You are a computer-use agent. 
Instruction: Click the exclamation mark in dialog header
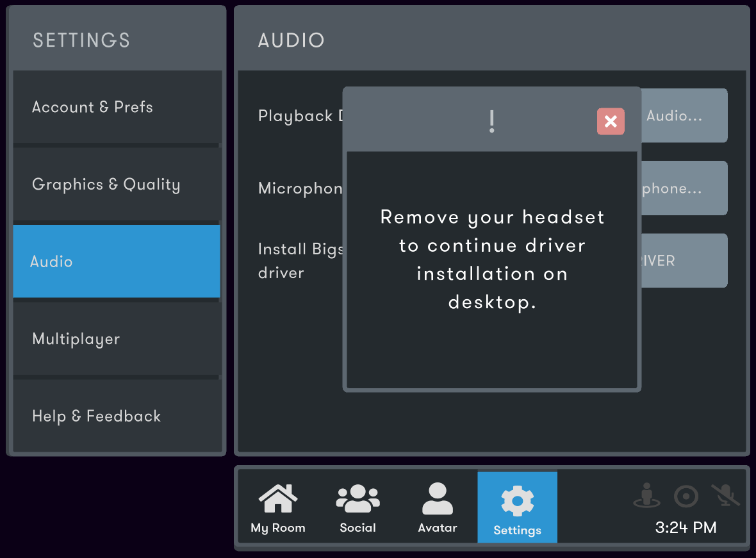coord(491,122)
